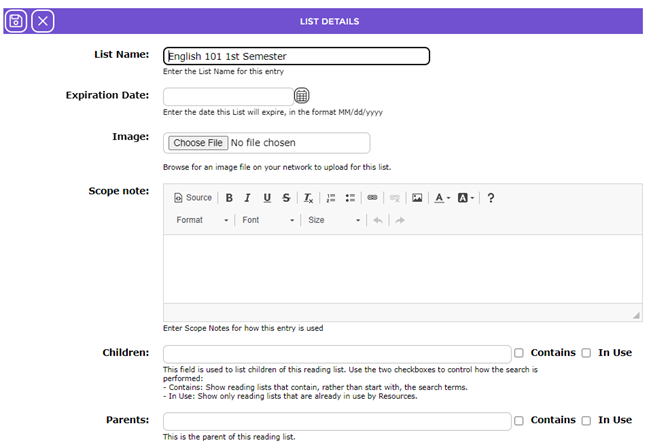This screenshot has height=447, width=649.
Task: Click the redo arrow in editor
Action: pyautogui.click(x=400, y=220)
